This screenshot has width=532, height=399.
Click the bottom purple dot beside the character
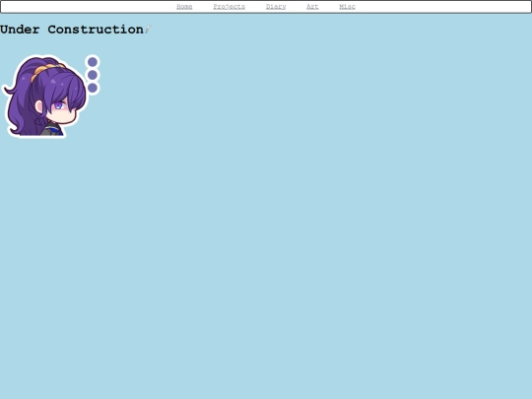pyautogui.click(x=93, y=88)
